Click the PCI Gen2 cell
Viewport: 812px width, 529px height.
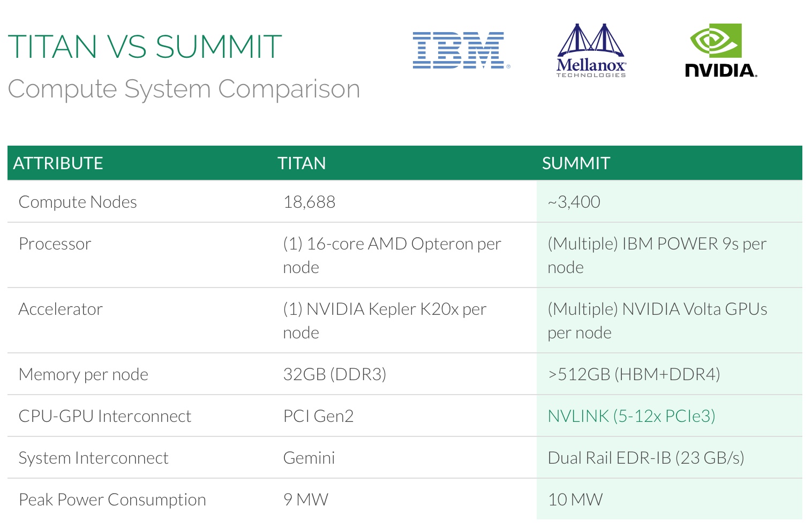tap(318, 416)
